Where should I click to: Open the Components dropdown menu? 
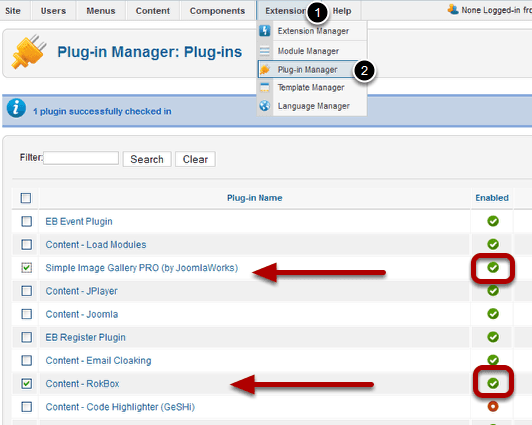pos(217,11)
